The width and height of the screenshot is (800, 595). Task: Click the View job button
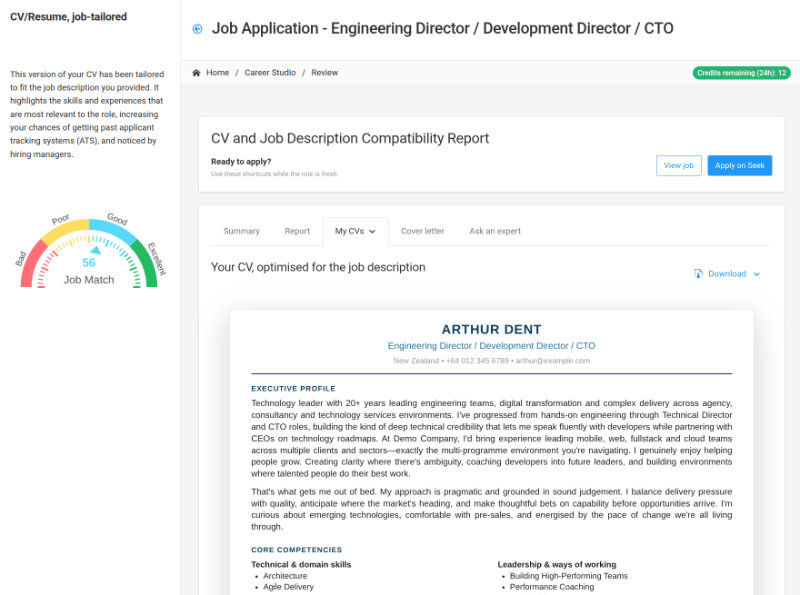679,165
